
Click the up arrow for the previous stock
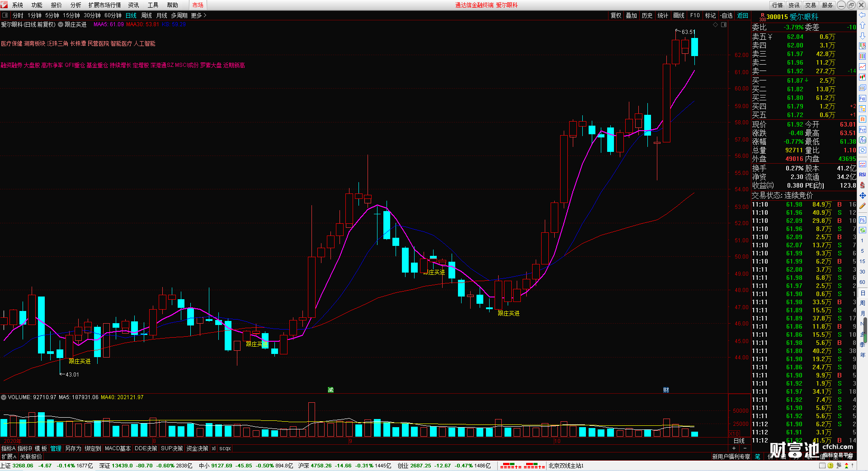pos(863,25)
